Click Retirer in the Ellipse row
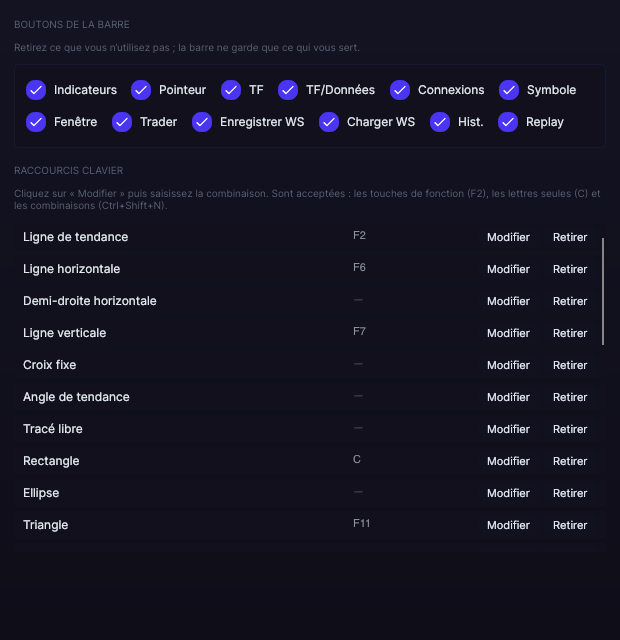This screenshot has height=640, width=620. (570, 493)
